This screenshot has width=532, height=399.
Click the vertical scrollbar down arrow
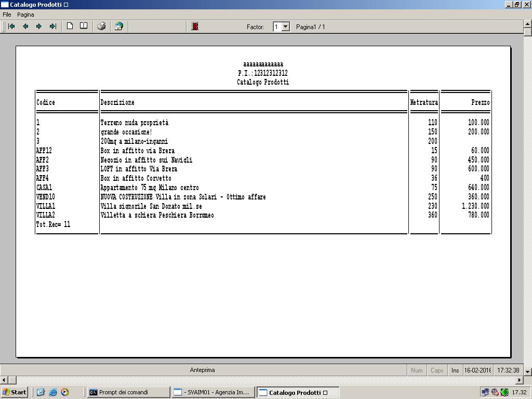point(527,371)
